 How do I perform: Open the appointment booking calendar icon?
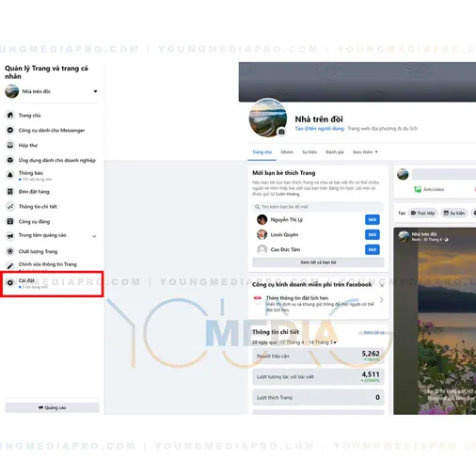(x=258, y=299)
